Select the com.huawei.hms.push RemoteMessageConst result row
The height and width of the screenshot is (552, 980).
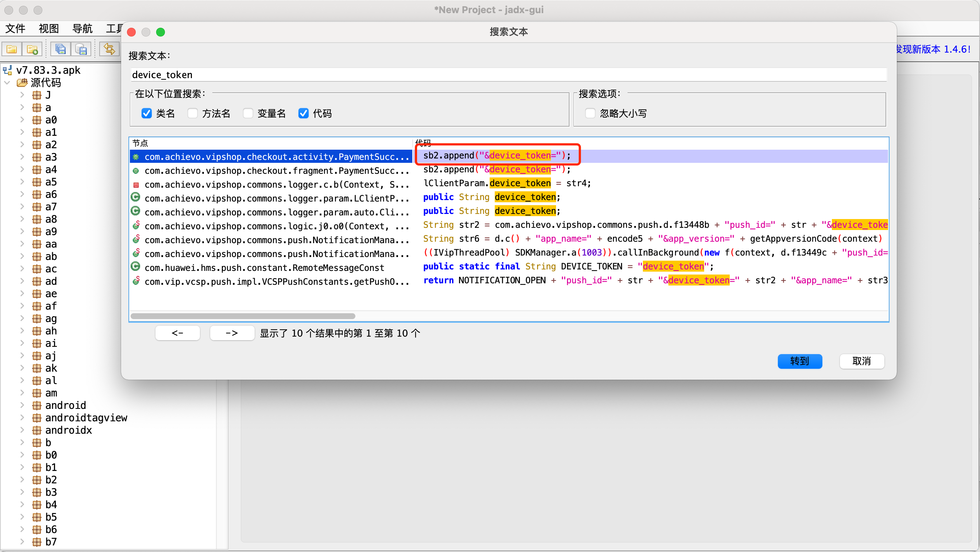point(509,267)
